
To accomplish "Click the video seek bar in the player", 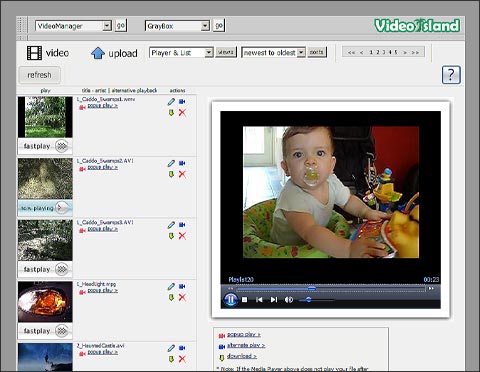I will 330,289.
